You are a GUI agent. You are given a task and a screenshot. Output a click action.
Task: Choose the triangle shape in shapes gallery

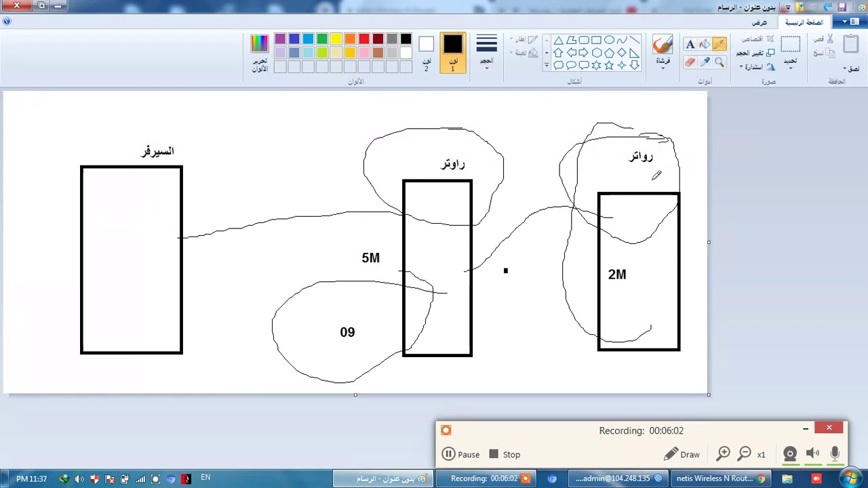(x=558, y=40)
